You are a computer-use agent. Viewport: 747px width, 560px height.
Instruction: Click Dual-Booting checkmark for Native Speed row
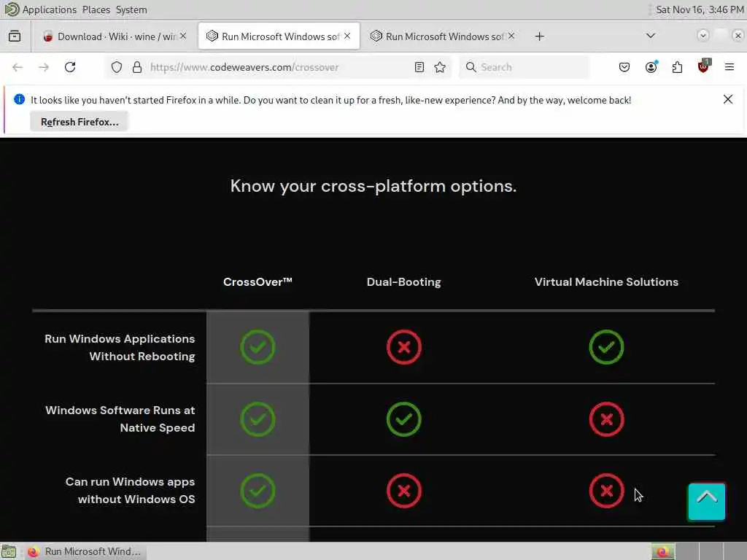[x=404, y=419]
